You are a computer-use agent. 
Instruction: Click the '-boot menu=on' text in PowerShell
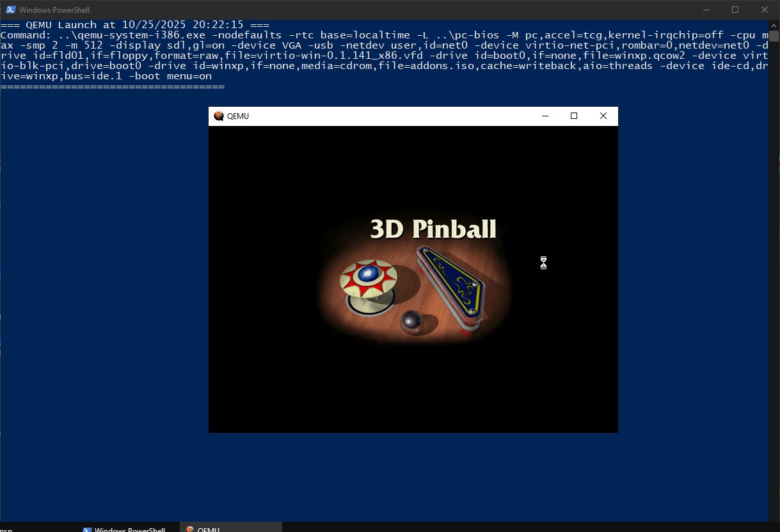[x=170, y=76]
